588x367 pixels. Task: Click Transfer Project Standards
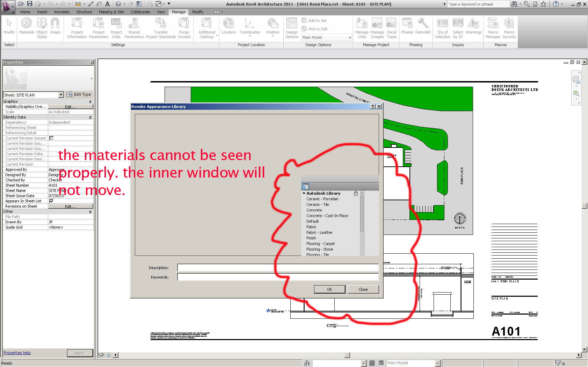coord(161,28)
